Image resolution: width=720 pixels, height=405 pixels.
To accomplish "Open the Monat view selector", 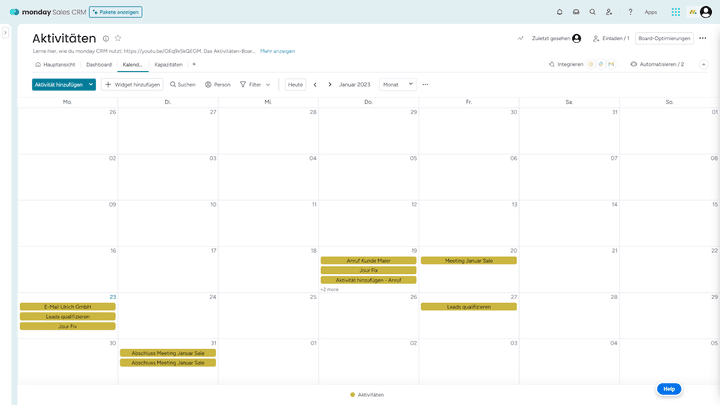I will (398, 84).
